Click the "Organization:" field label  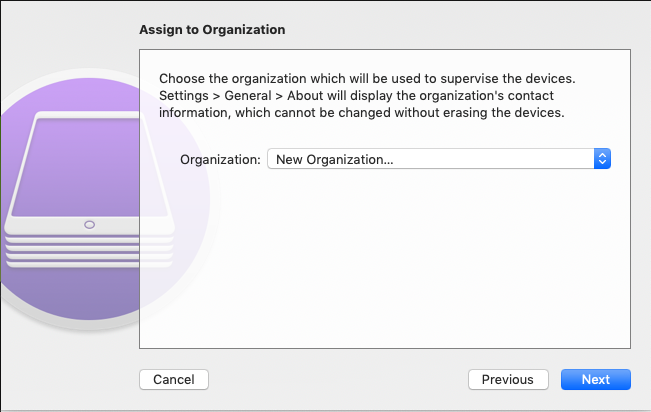[220, 159]
